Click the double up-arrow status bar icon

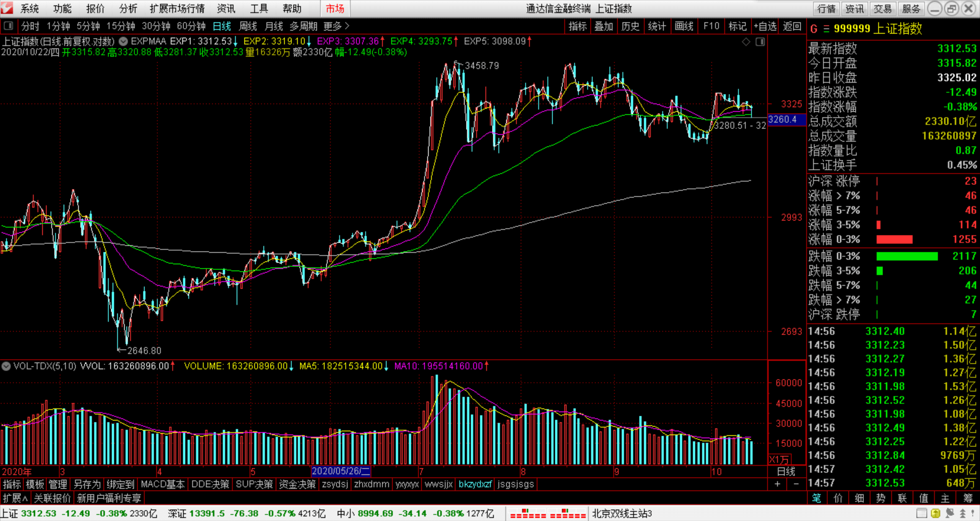pyautogui.click(x=963, y=513)
